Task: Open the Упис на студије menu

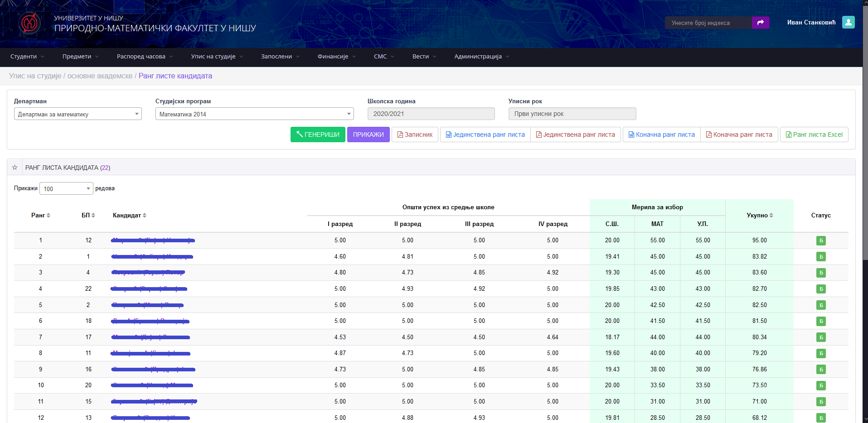Action: point(217,57)
